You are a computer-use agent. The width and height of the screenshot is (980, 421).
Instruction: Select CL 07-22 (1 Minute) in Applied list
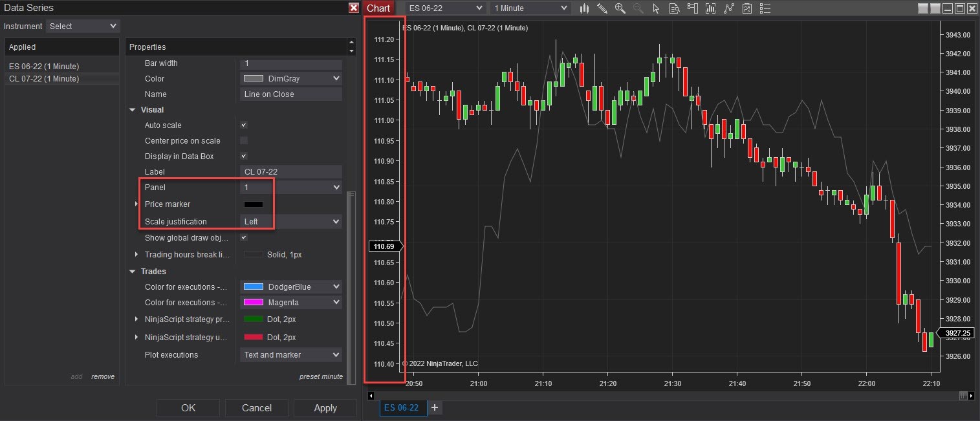(x=62, y=78)
